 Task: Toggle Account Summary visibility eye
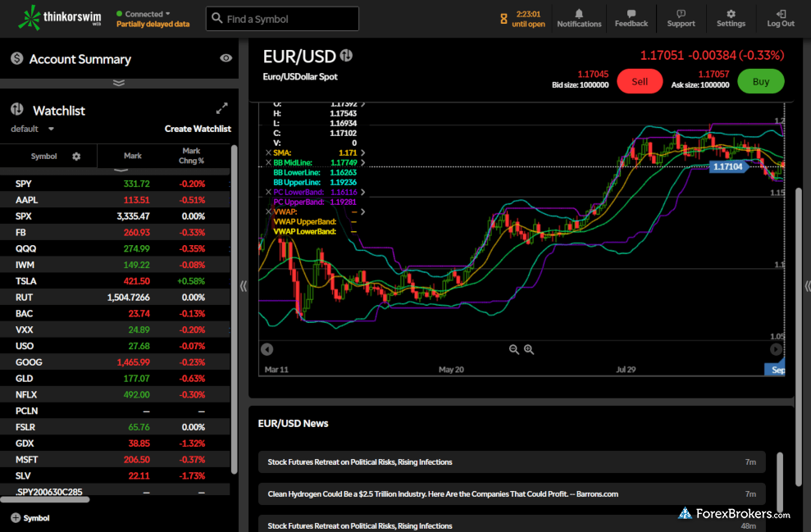pos(226,58)
